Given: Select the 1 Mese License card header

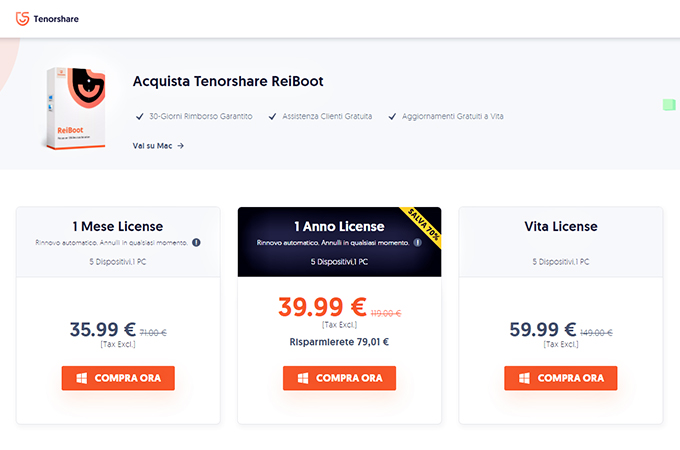Looking at the screenshot, I should pyautogui.click(x=118, y=242).
